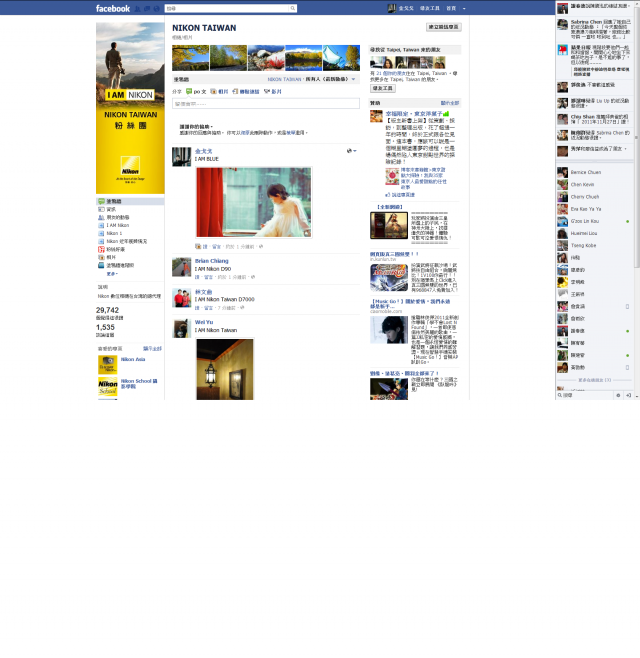Click the Nikon School page link

point(139,384)
